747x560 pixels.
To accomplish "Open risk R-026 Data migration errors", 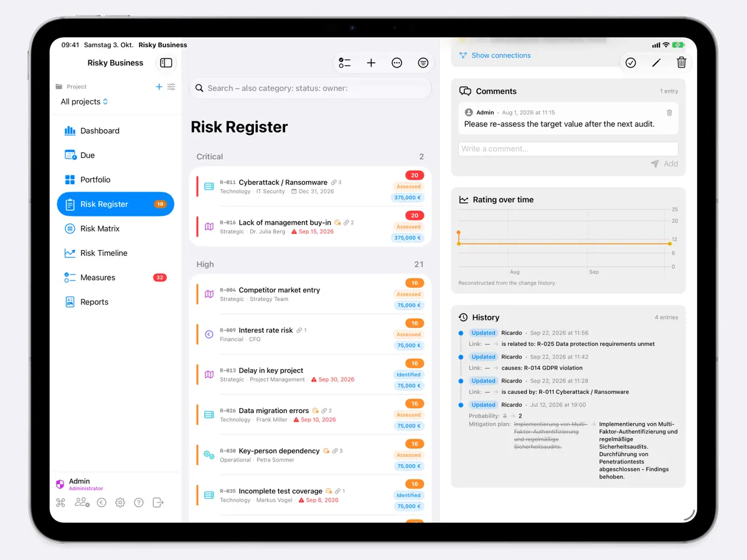I will coord(310,415).
